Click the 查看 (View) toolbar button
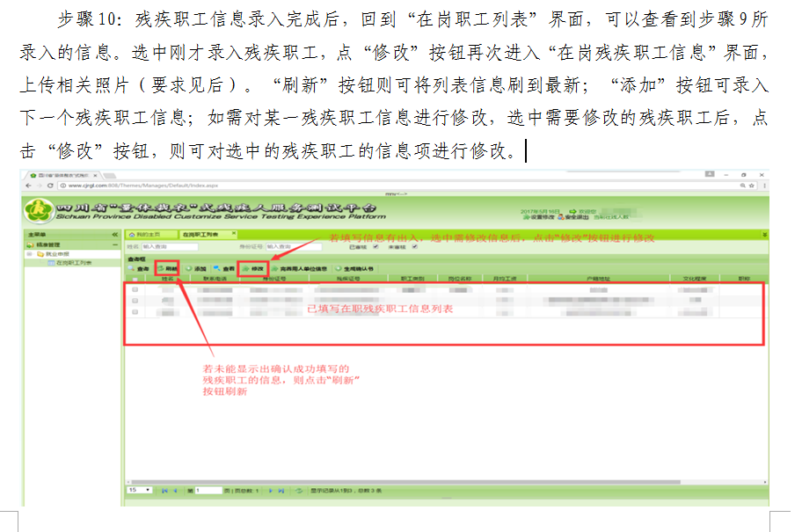802x532 pixels. [224, 268]
